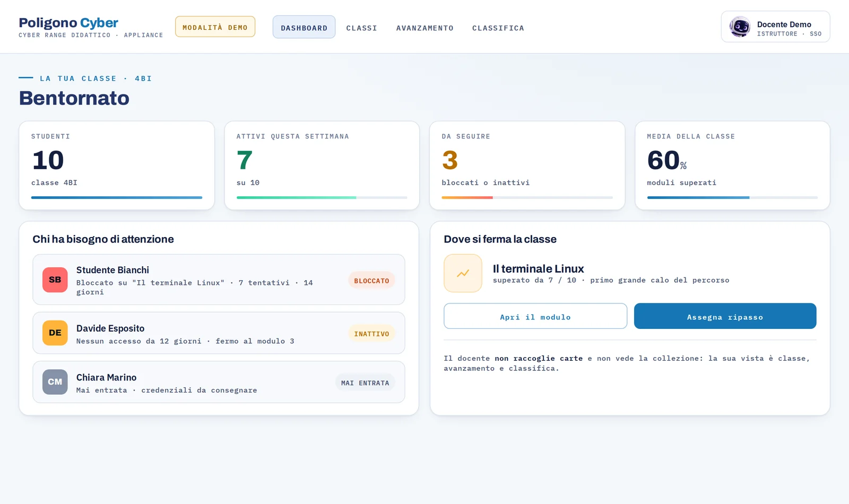This screenshot has width=849, height=504.
Task: Select the Media della classe 60% card
Action: (x=732, y=166)
